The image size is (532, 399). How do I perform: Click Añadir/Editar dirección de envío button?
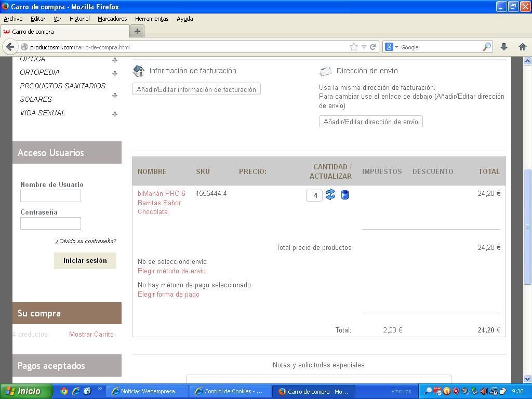pyautogui.click(x=370, y=122)
